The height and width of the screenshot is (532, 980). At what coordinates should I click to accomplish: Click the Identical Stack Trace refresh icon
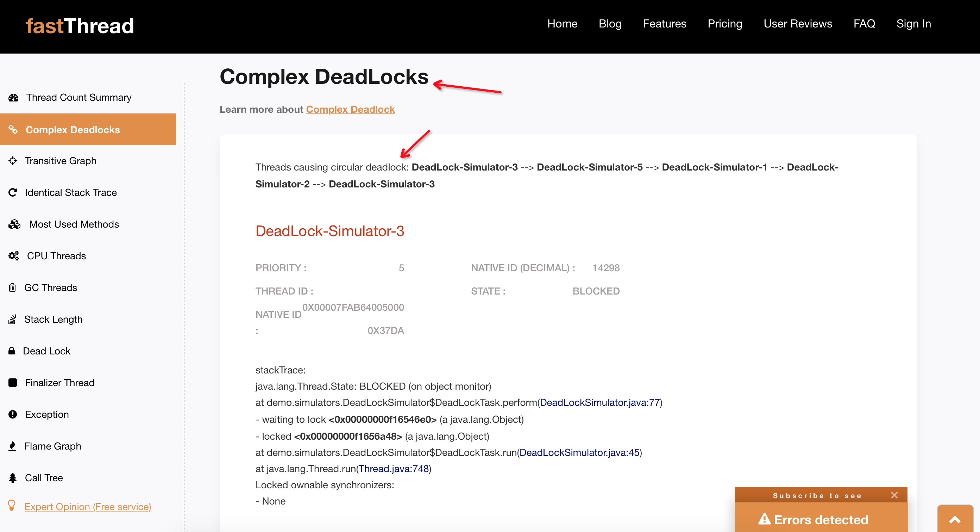coord(13,192)
